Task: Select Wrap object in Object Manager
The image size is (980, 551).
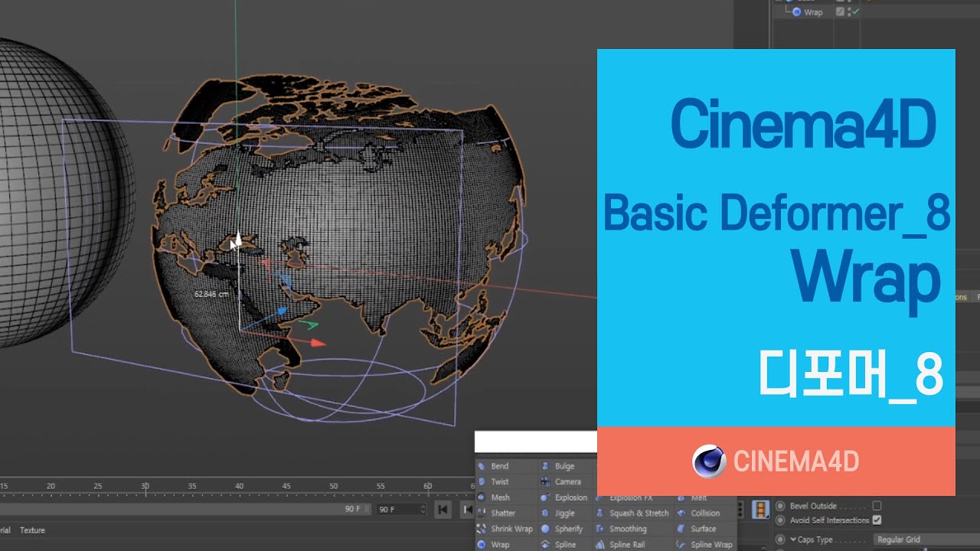Action: pos(812,12)
